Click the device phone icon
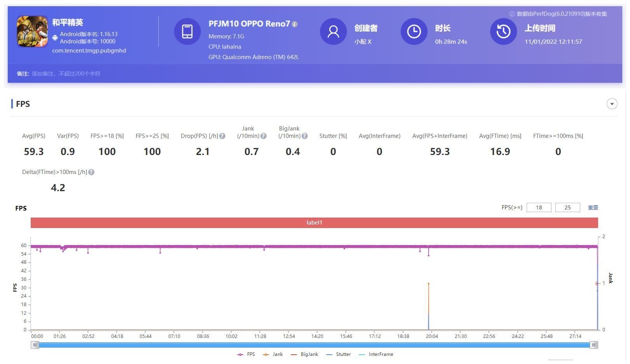This screenshot has height=364, width=630. [187, 31]
